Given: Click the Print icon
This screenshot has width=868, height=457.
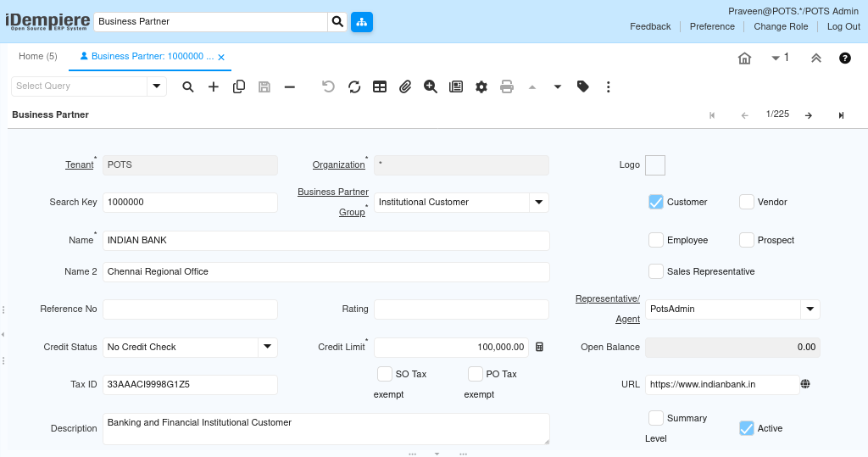Looking at the screenshot, I should pos(507,86).
